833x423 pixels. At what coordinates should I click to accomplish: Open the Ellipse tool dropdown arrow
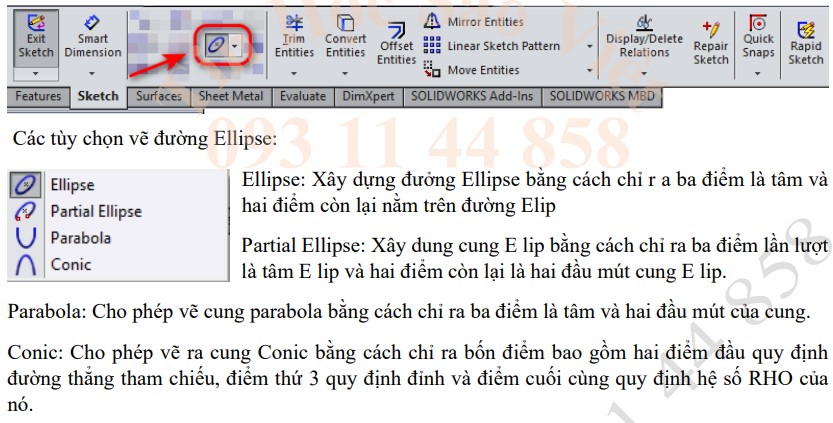coord(234,46)
